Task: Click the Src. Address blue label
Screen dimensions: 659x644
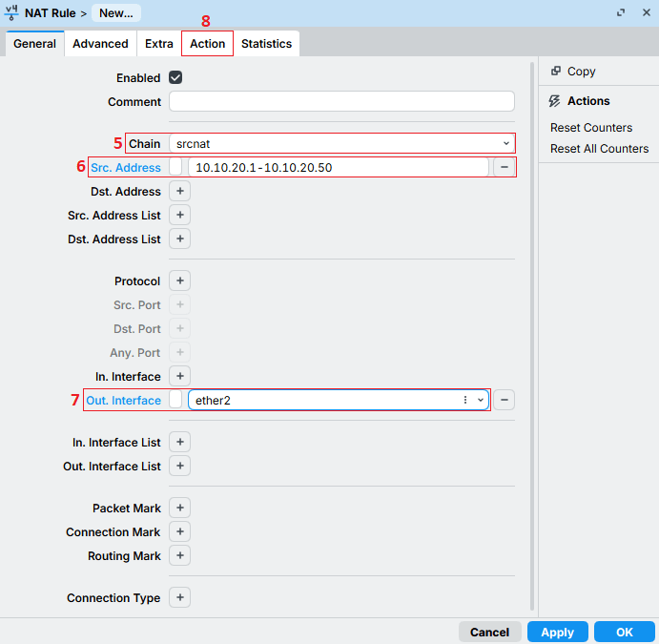Action: [x=126, y=167]
